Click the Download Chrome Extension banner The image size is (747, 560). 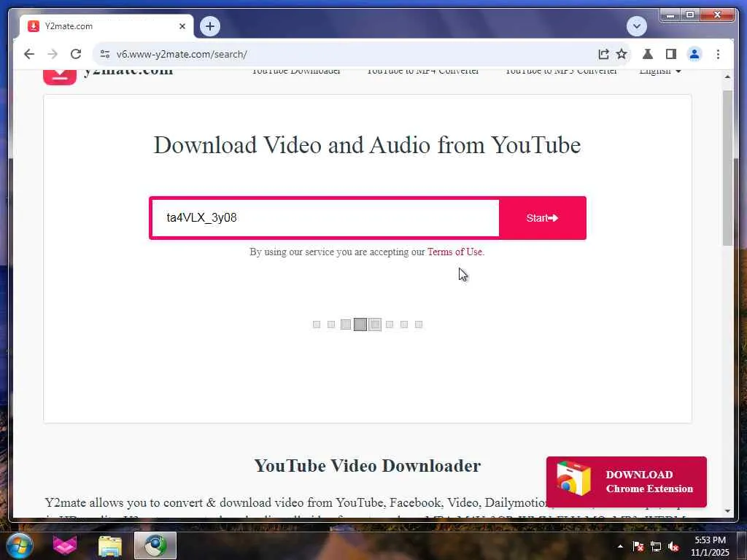click(626, 482)
